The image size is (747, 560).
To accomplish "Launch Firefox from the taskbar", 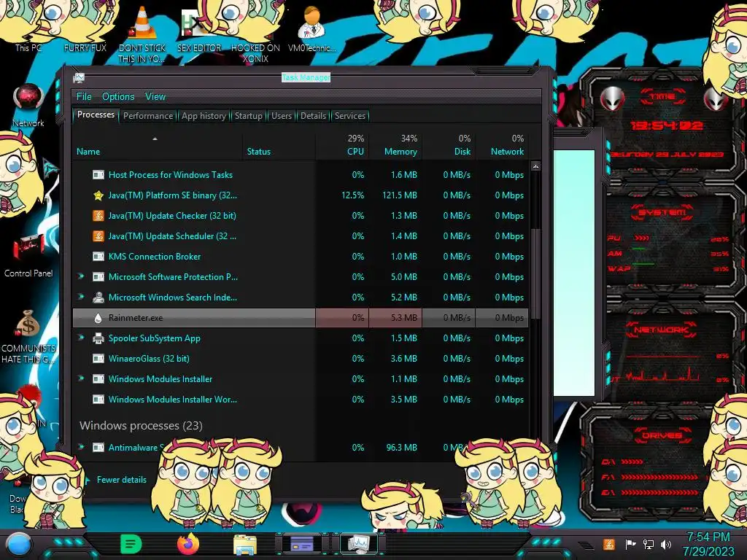I will click(188, 544).
